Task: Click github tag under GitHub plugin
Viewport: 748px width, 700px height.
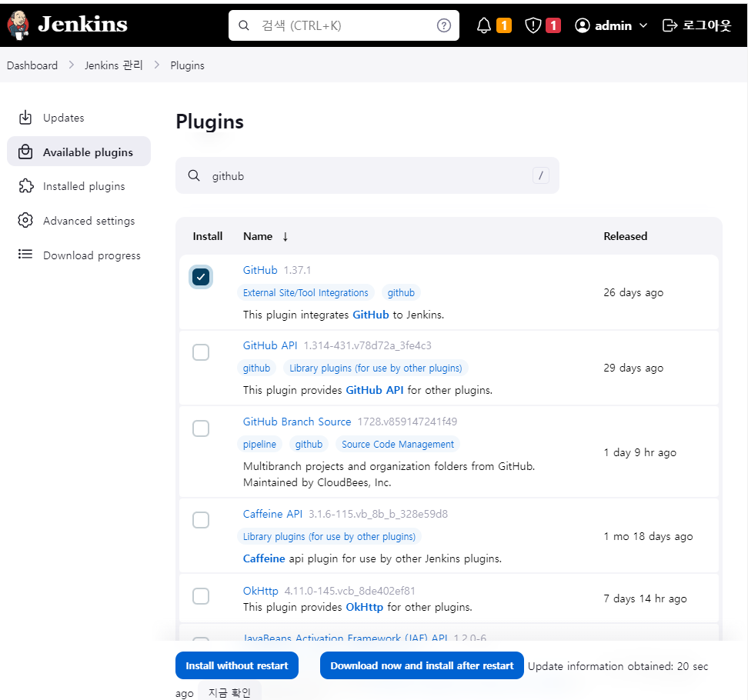Action: 401,292
